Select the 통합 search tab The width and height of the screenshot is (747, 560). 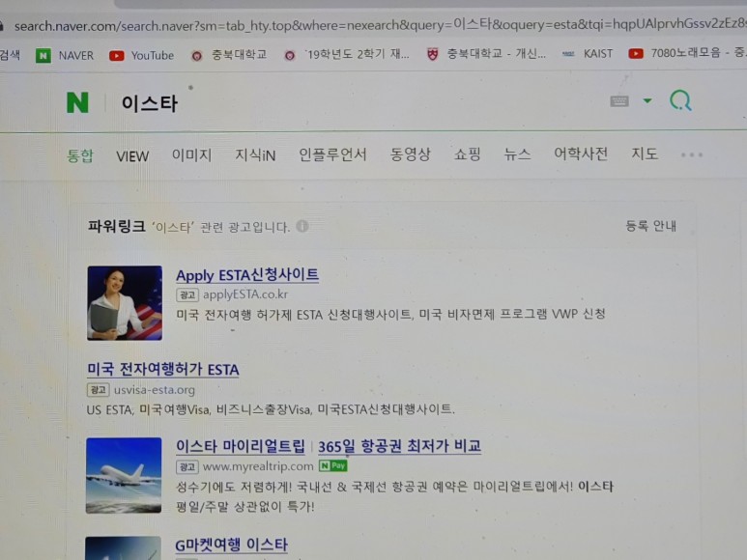80,156
